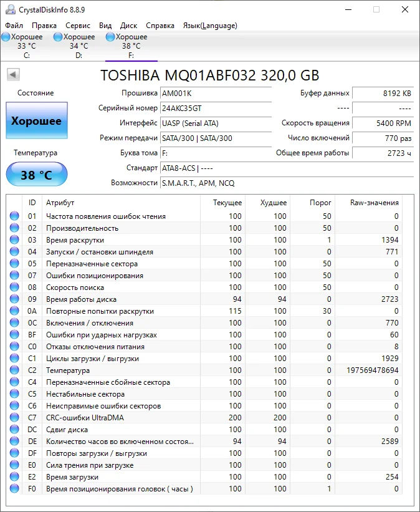This screenshot has width=420, height=512.
Task: Click the status orb for attribute C6
Action: point(14,405)
